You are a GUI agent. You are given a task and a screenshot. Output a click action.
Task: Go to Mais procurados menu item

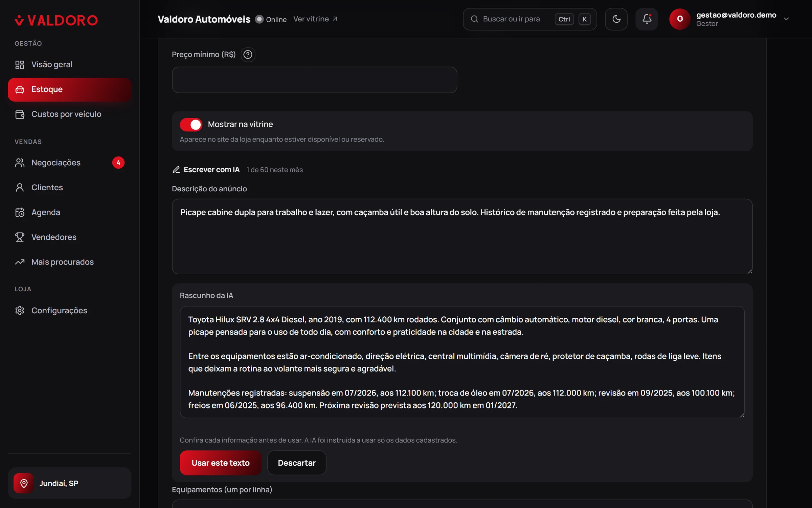click(69, 262)
